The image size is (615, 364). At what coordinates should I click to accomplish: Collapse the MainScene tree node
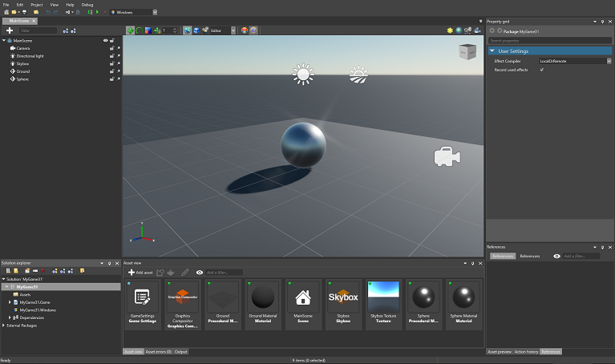point(4,40)
